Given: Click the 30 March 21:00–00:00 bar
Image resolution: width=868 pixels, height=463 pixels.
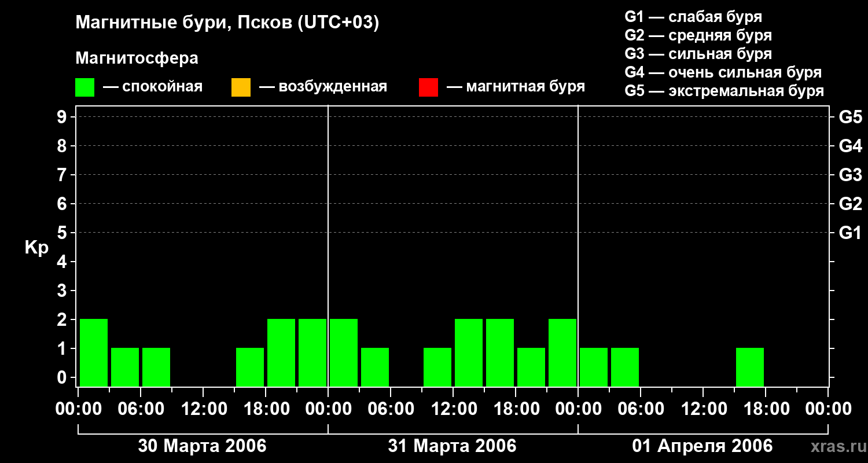Looking at the screenshot, I should (x=312, y=352).
